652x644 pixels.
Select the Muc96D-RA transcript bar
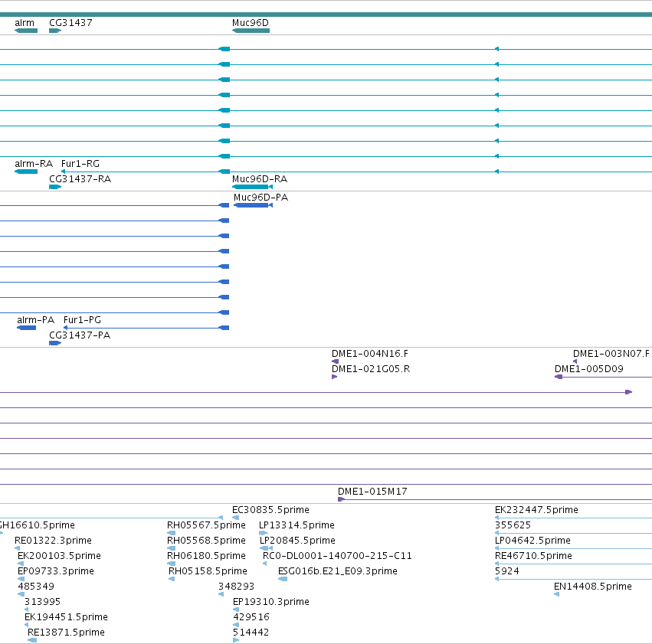(x=252, y=187)
